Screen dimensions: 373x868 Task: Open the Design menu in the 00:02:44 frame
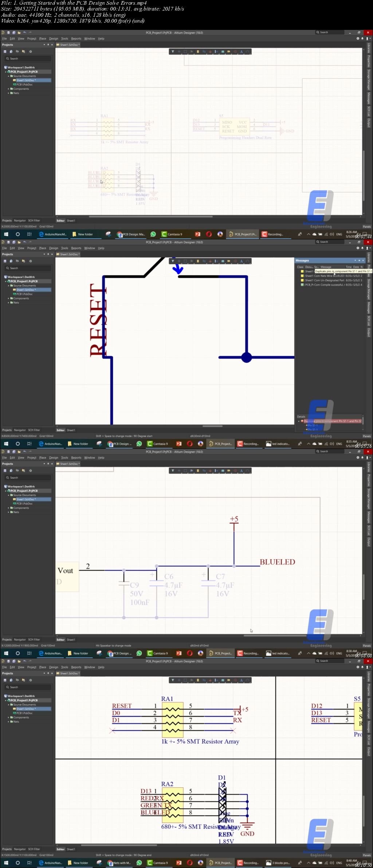pos(54,39)
